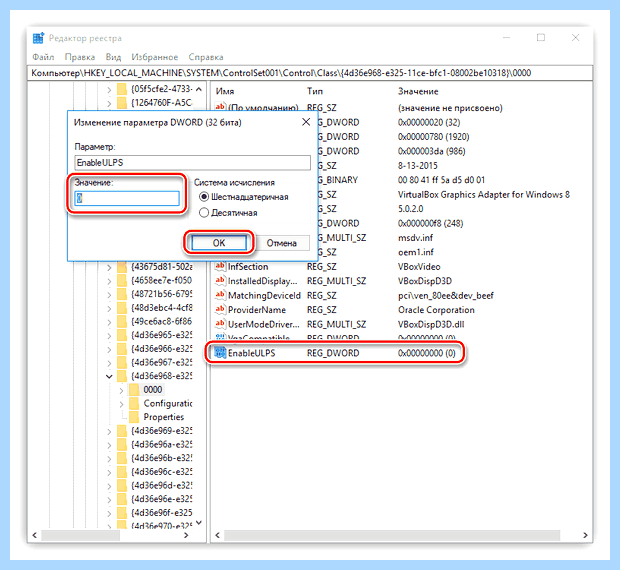The width and height of the screenshot is (620, 570).
Task: Click the InstalledDisplay... value icon
Action: (x=220, y=281)
